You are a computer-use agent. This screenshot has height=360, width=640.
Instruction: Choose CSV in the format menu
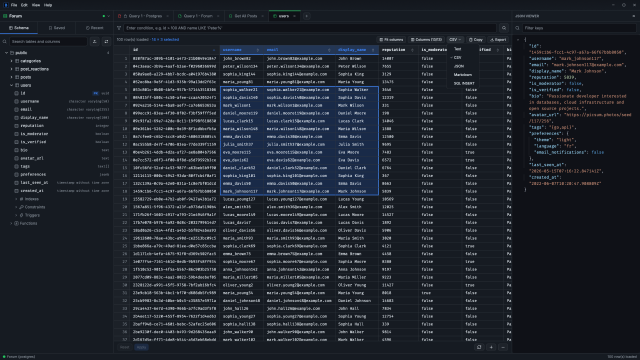tap(463, 58)
